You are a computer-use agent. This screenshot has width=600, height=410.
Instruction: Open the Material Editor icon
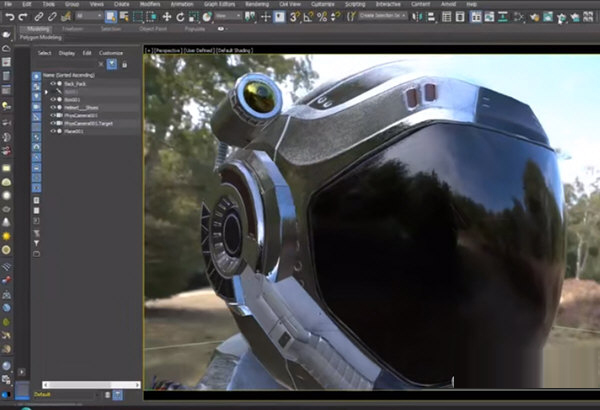(534, 17)
